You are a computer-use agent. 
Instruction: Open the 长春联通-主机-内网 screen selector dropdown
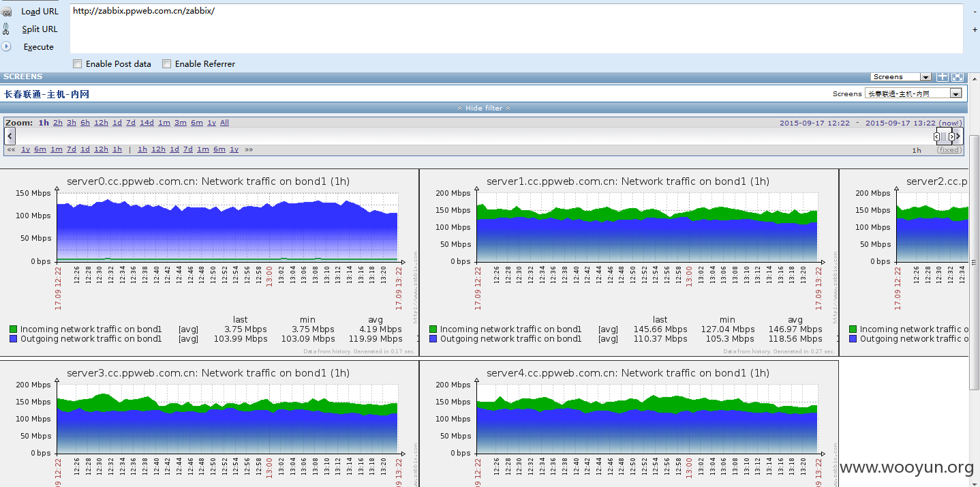coord(914,93)
